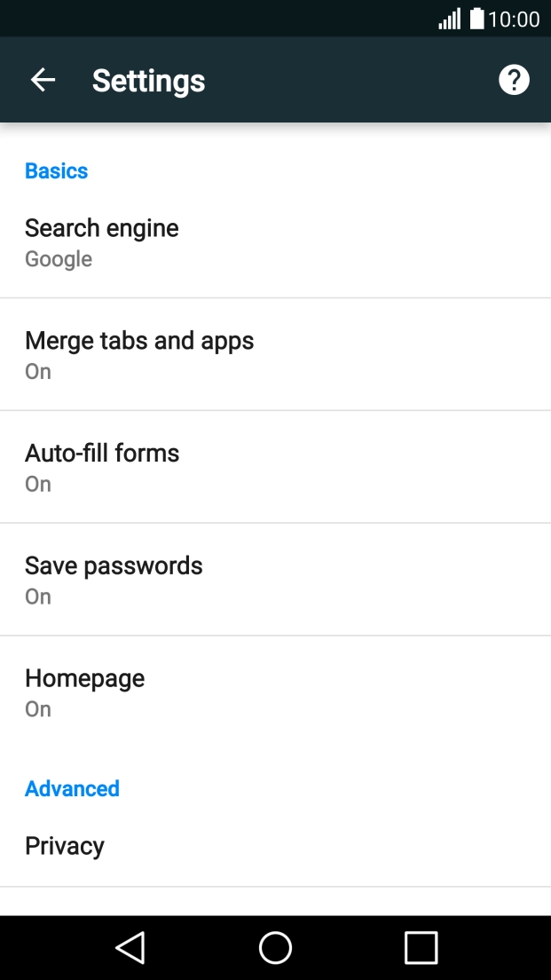Tap the Basics section header
551x980 pixels.
point(56,170)
